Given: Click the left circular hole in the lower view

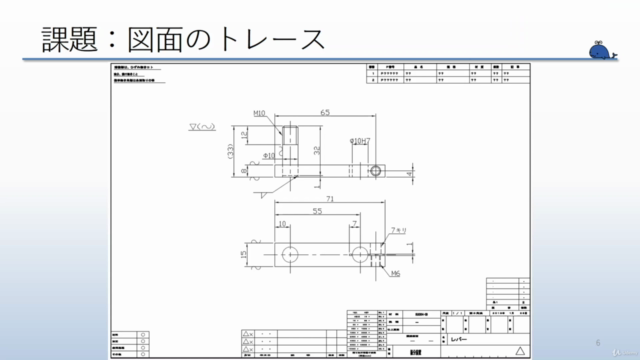Looking at the screenshot, I should 290,255.
